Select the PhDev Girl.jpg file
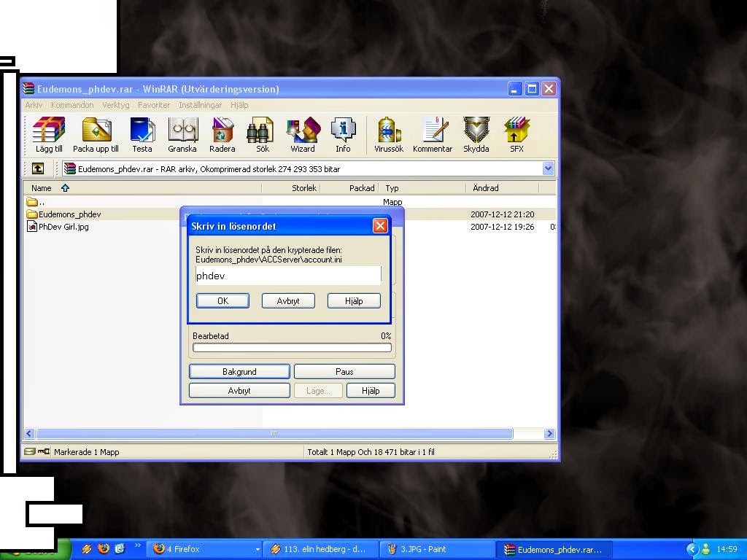The width and height of the screenshot is (747, 560). coord(58,227)
